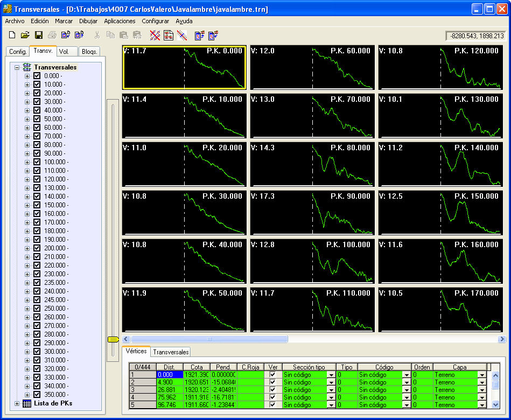Screen dimensions: 511x420
Task: Switch to the Config. tab
Action: [18, 52]
